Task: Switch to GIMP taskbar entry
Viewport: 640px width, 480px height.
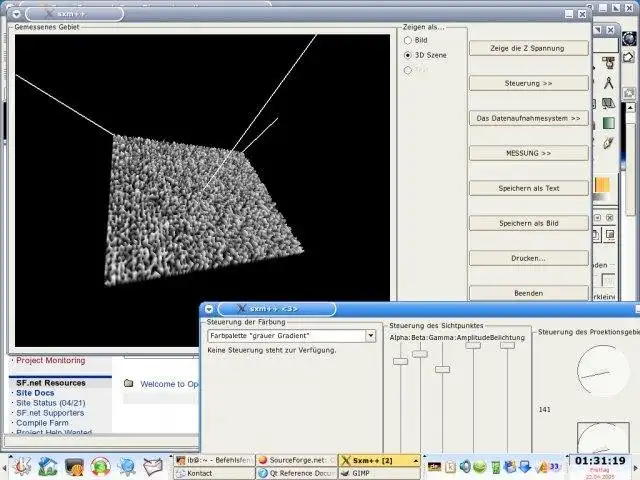Action: point(379,473)
